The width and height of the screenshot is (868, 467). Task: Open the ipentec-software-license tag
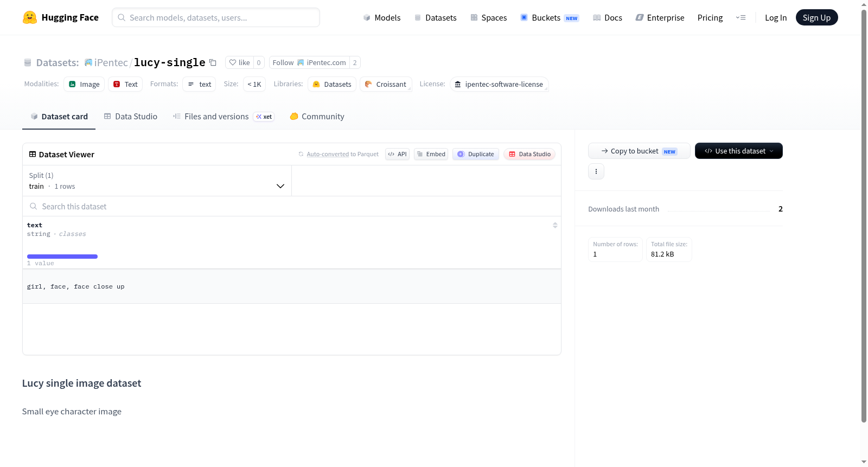click(499, 85)
